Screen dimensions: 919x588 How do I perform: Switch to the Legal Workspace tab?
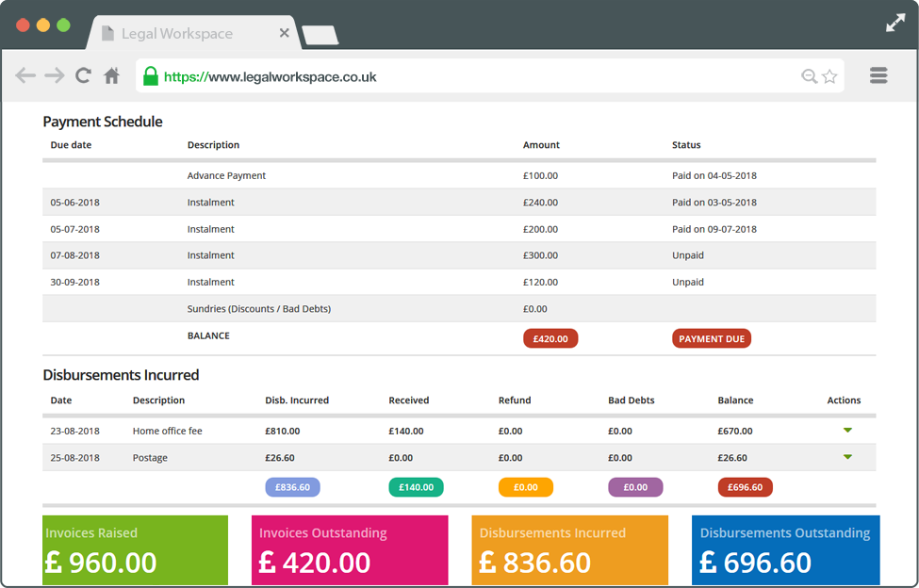point(193,33)
